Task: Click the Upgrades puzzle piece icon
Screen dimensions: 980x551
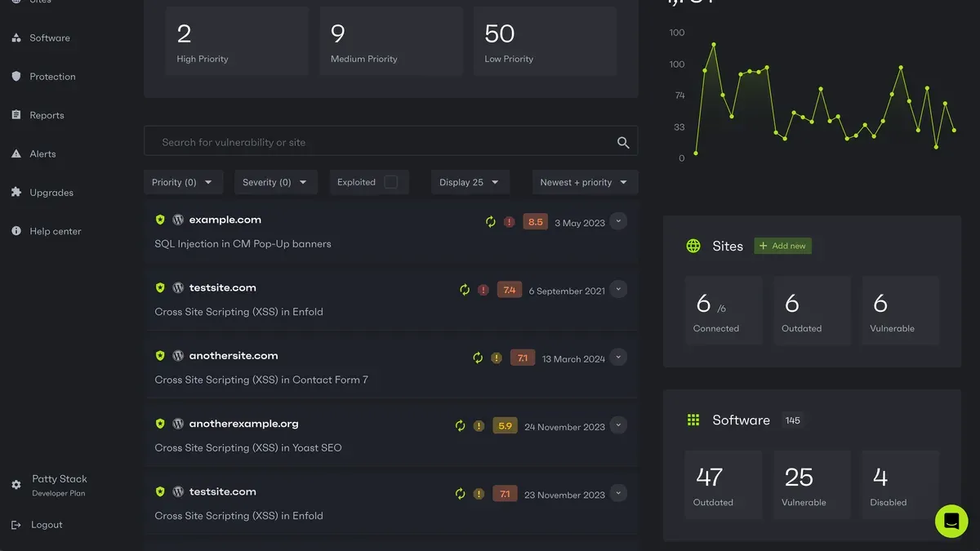Action: 16,192
